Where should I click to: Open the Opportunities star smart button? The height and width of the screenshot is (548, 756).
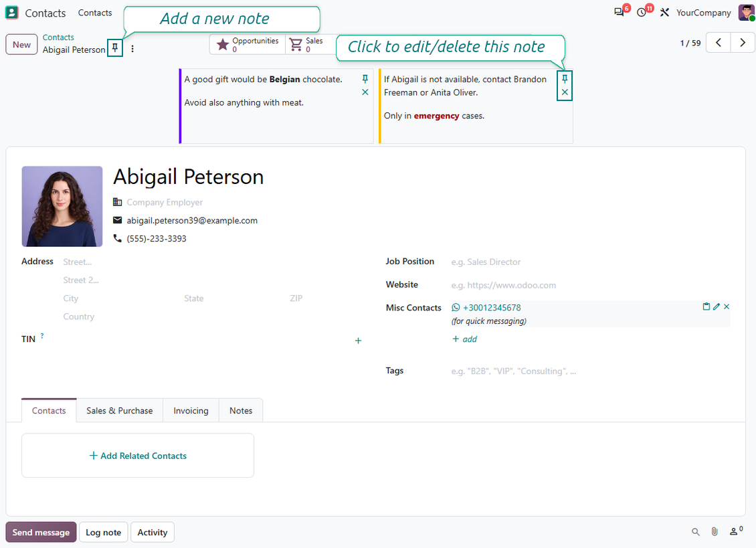click(248, 45)
